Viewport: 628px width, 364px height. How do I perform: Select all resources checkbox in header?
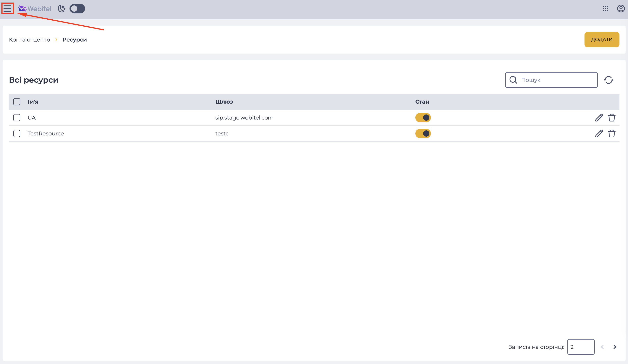click(17, 102)
